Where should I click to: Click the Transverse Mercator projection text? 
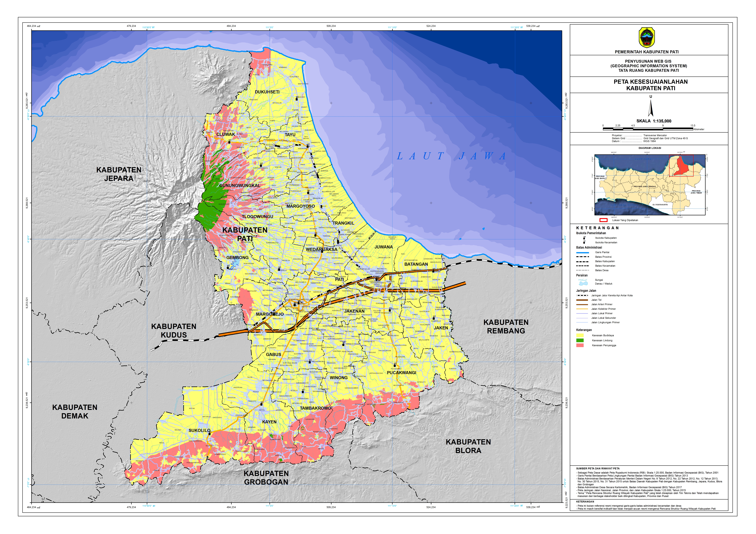655,135
